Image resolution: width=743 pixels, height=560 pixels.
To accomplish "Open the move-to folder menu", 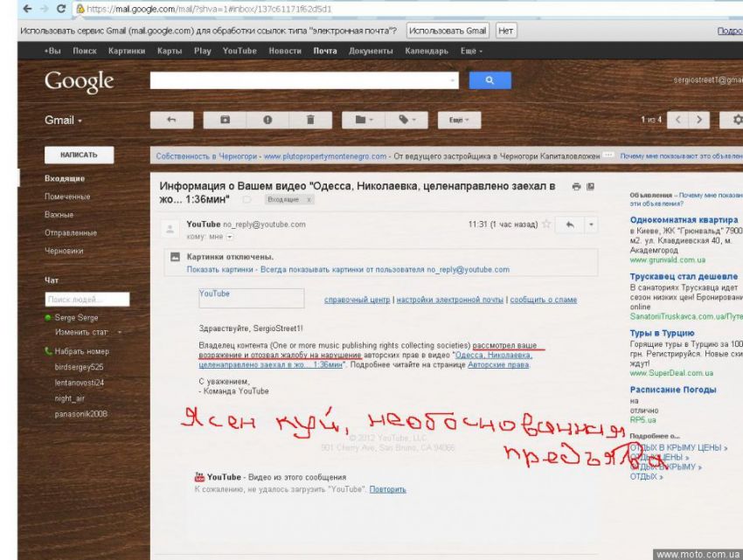I will [364, 120].
